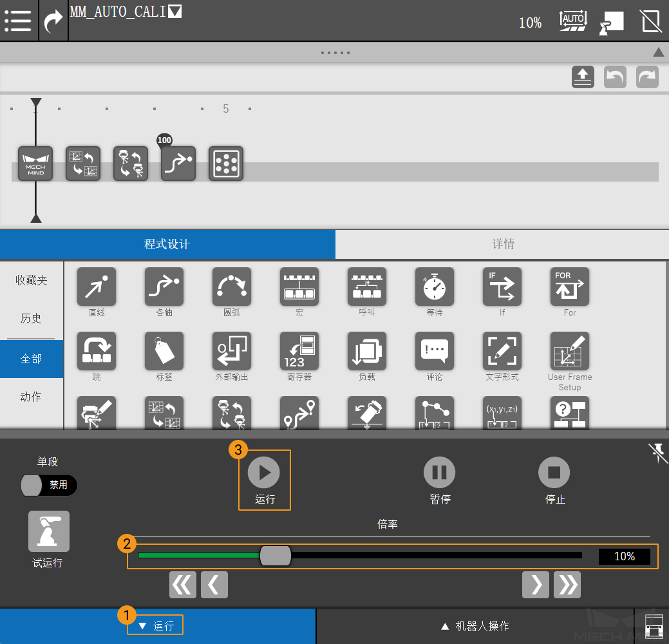669x644 pixels.
Task: Click the robot screen icon in header
Action: tap(611, 22)
